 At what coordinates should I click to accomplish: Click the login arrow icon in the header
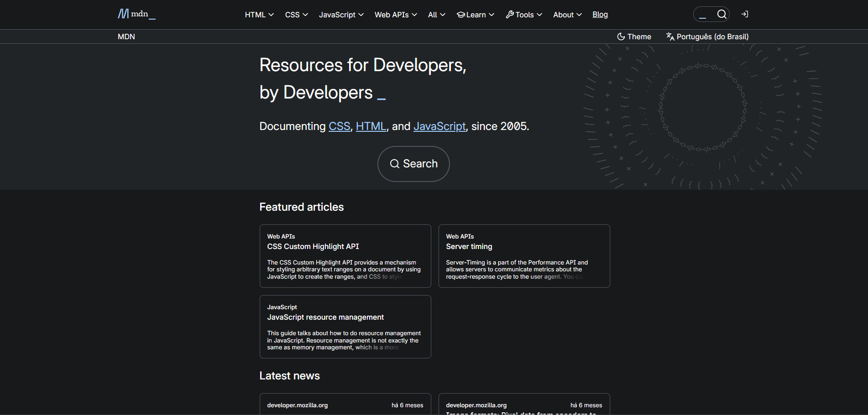click(x=745, y=14)
